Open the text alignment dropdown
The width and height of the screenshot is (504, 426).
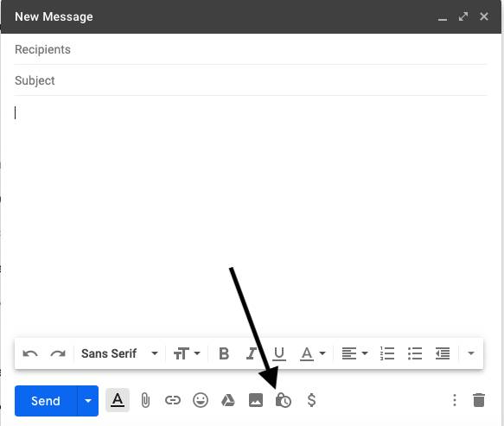pos(354,353)
